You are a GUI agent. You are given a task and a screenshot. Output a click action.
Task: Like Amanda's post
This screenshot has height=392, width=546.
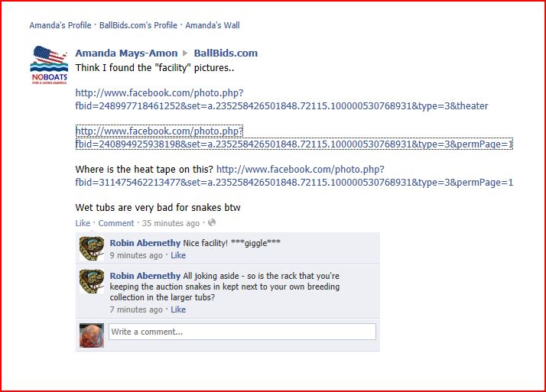click(83, 223)
